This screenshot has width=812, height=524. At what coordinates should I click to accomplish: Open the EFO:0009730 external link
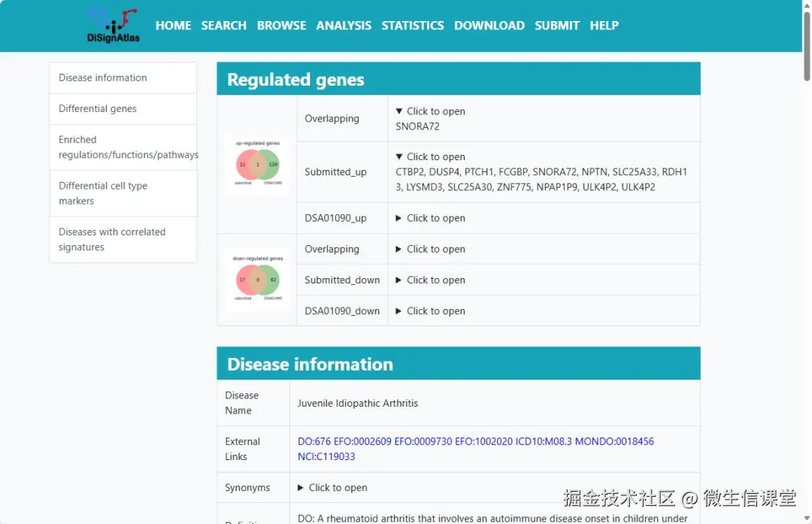423,441
